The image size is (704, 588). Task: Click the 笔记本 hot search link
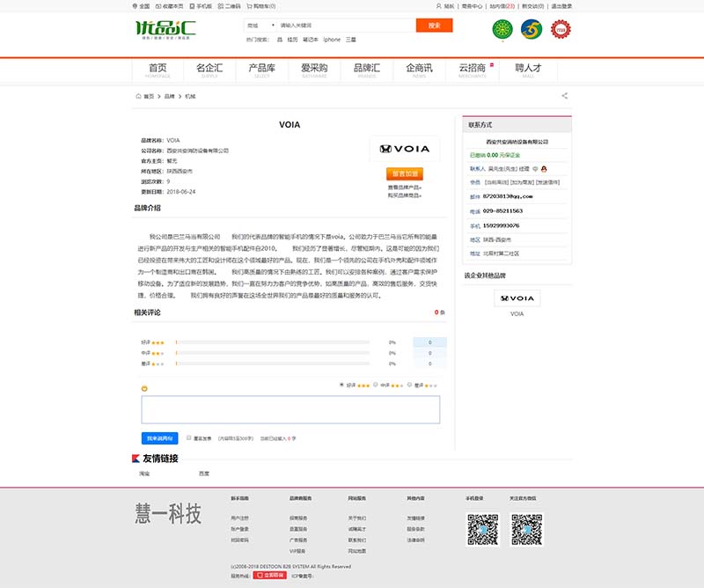point(311,40)
